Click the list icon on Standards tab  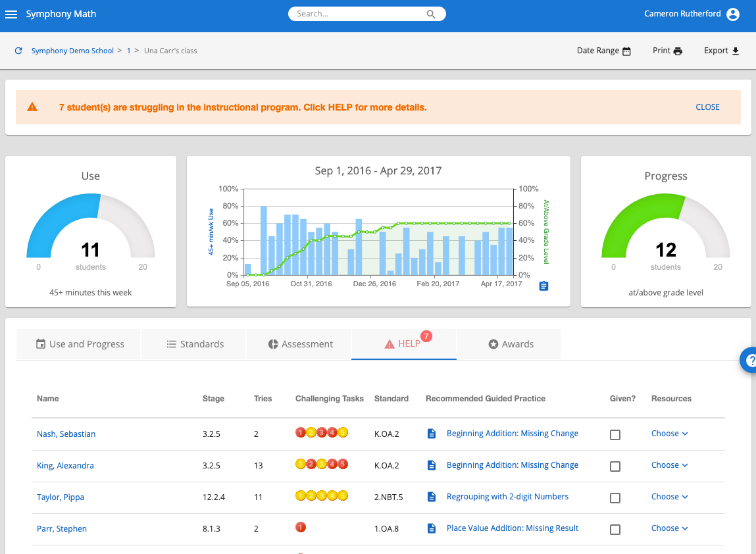(x=171, y=344)
